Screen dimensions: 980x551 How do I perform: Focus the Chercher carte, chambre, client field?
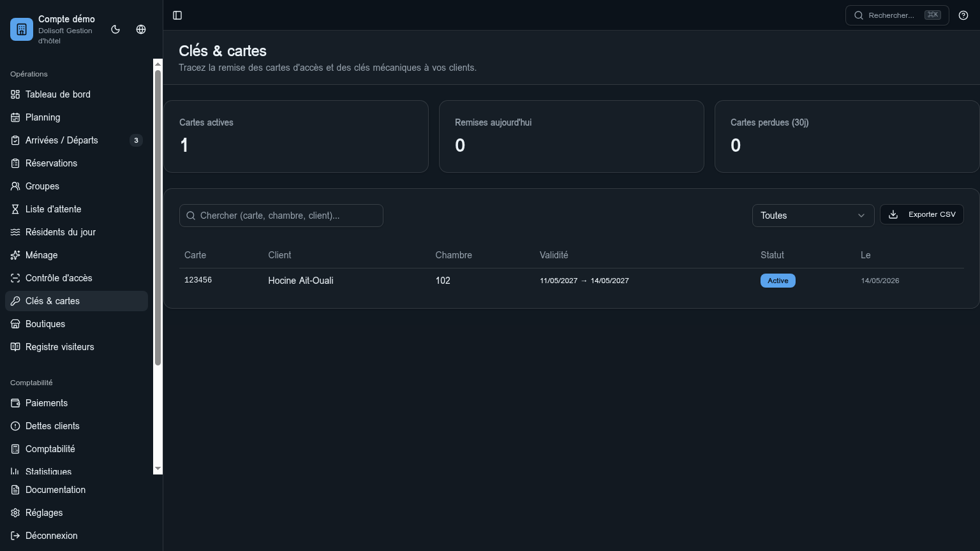coord(281,216)
